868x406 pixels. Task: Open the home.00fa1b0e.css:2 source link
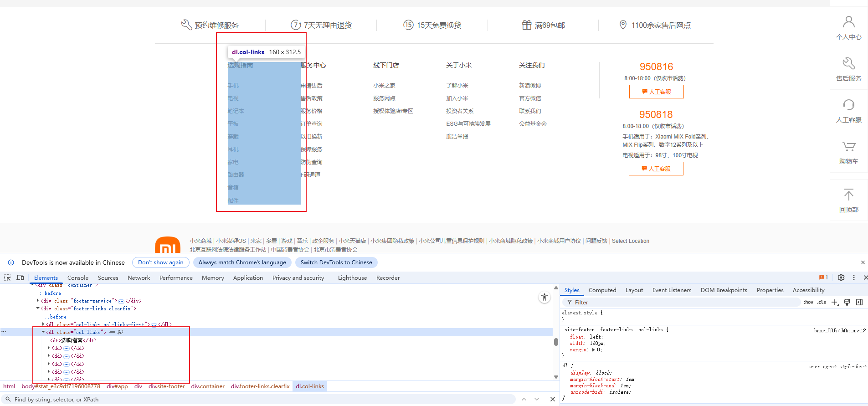(840, 330)
